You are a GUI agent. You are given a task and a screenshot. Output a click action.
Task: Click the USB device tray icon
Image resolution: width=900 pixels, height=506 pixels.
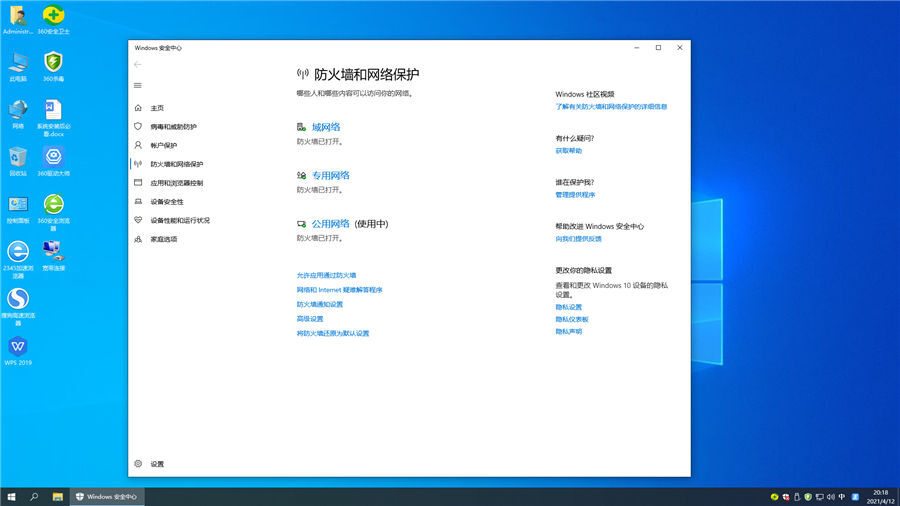[x=797, y=497]
